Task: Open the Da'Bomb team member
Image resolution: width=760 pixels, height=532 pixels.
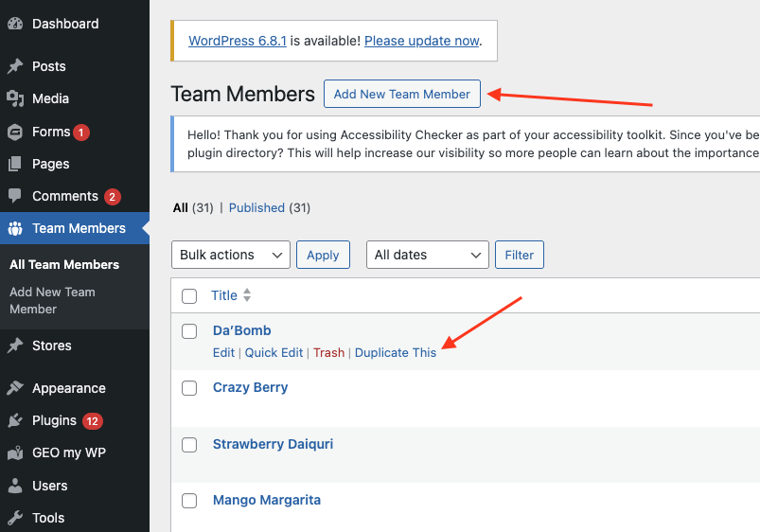Action: [x=242, y=330]
